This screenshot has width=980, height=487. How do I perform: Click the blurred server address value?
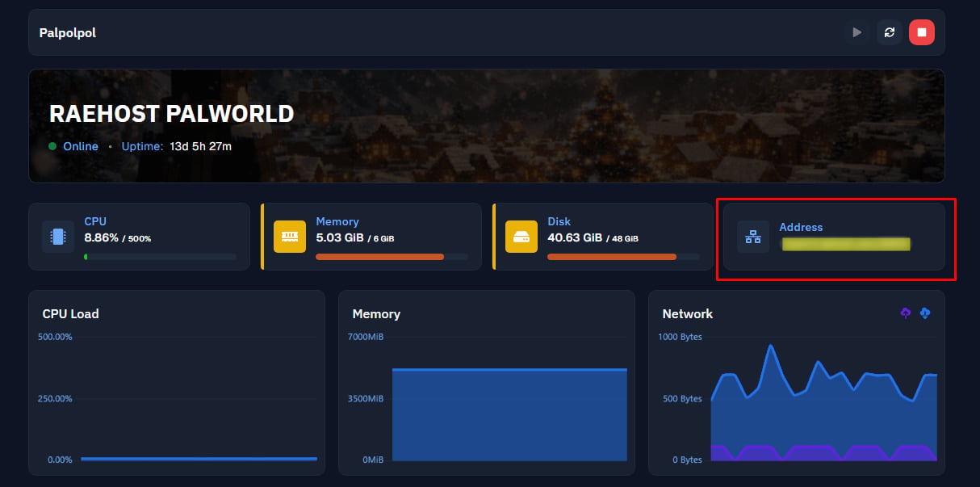pyautogui.click(x=846, y=243)
